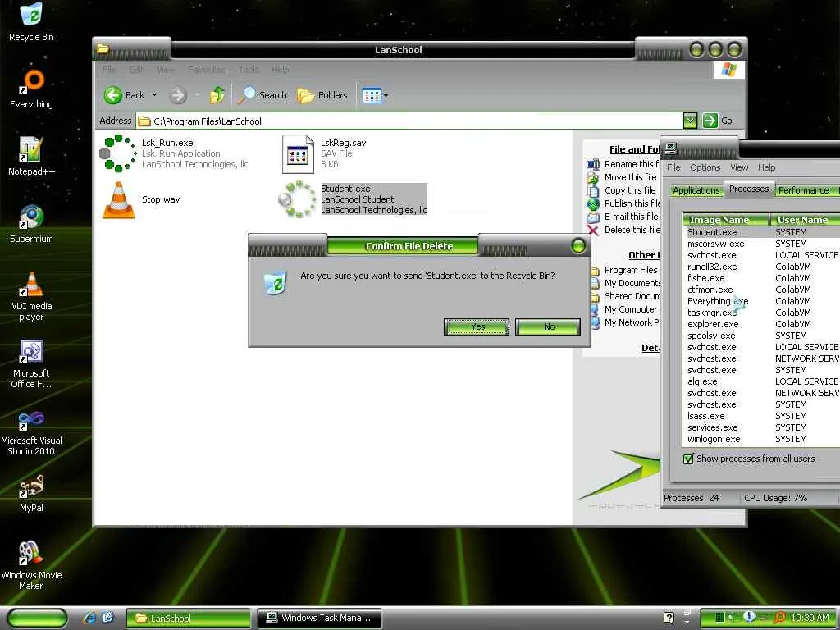Switch to LanSchool taskbar button

point(189,619)
